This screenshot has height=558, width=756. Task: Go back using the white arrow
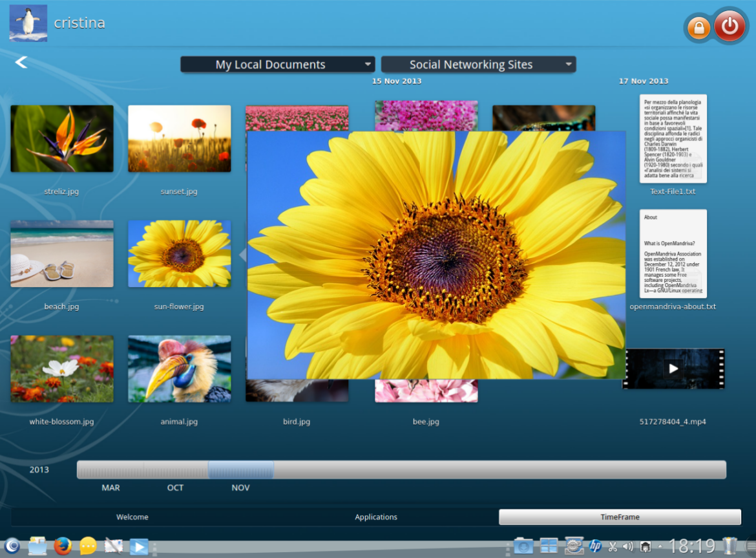(x=21, y=62)
